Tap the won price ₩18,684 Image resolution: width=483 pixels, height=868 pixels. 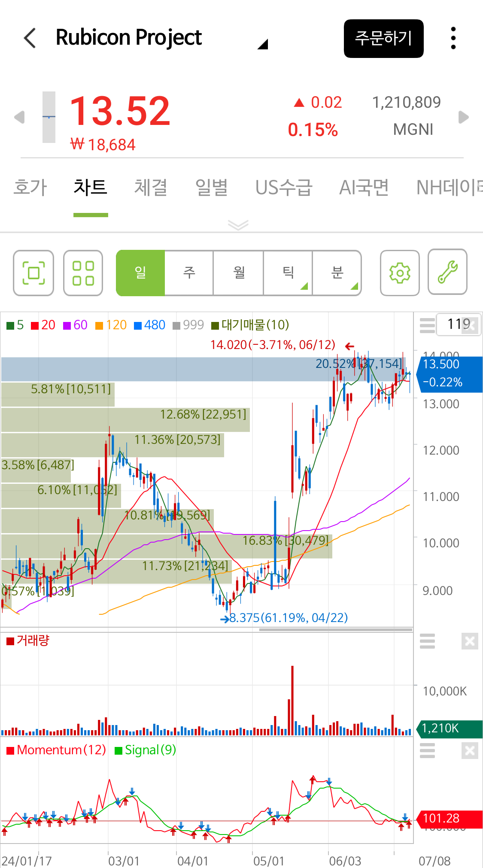point(103,145)
